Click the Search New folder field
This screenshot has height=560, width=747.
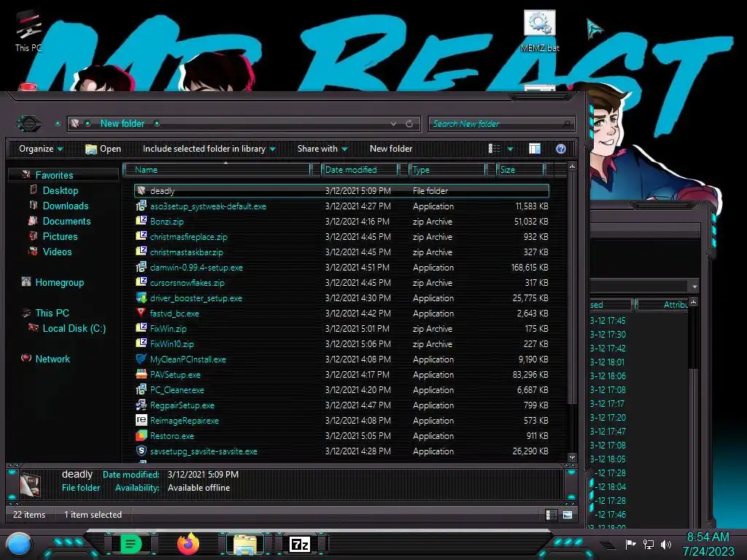coord(501,124)
